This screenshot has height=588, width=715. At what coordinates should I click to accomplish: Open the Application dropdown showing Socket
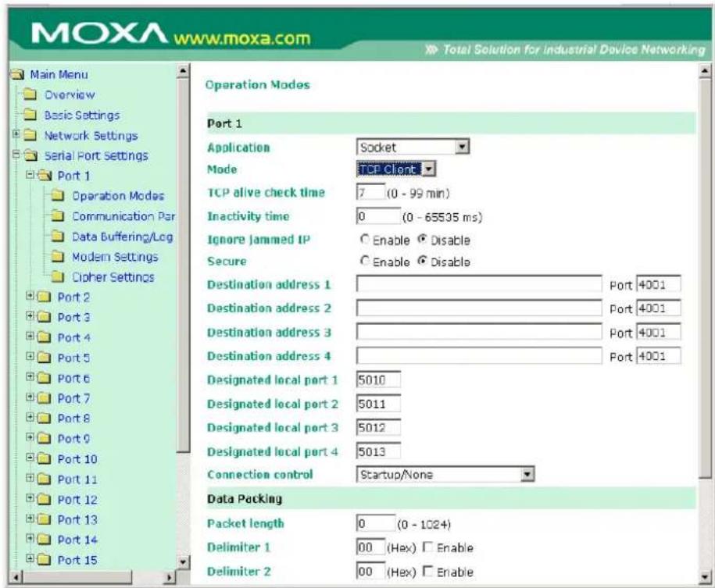tap(413, 148)
